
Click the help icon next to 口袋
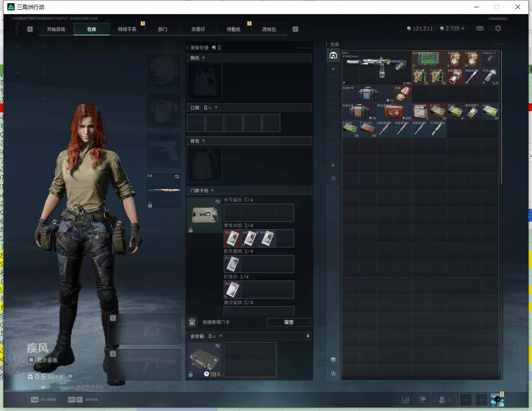coord(216,107)
